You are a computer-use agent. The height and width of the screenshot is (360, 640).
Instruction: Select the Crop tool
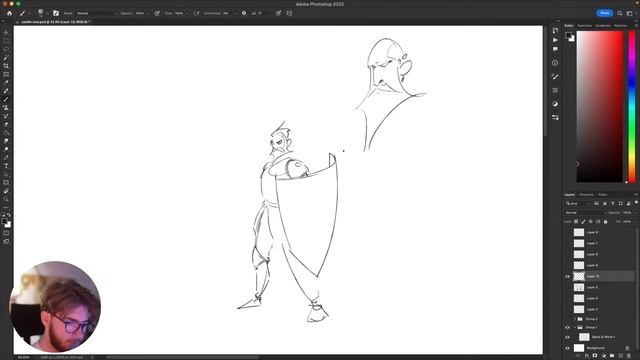(x=6, y=66)
